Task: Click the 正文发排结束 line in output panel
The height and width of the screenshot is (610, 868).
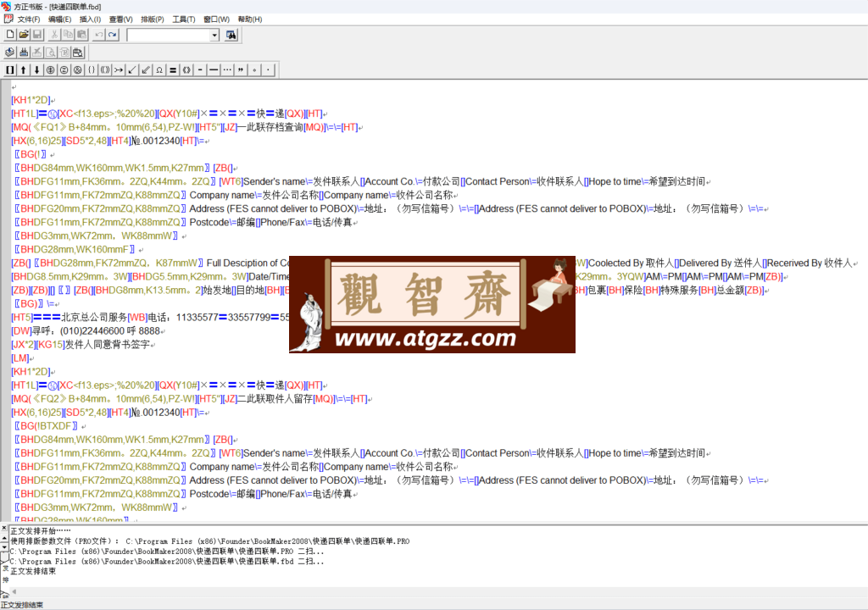Action: 33,571
